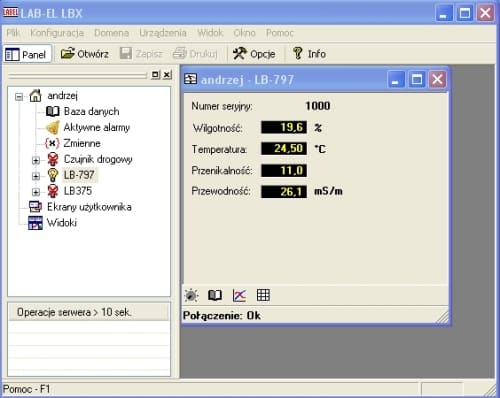The height and width of the screenshot is (398, 500).
Task: Expand the LB375 tree node
Action: coord(36,192)
